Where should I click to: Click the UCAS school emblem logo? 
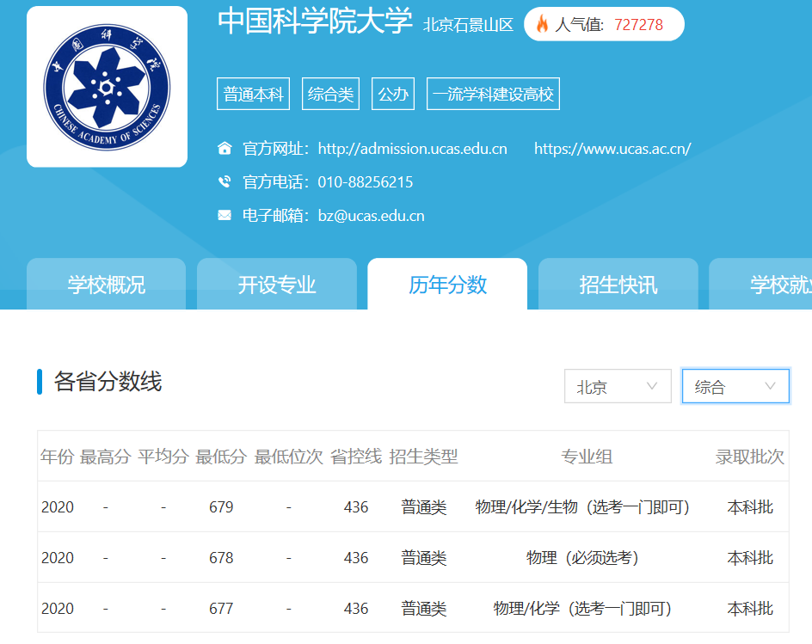point(107,87)
